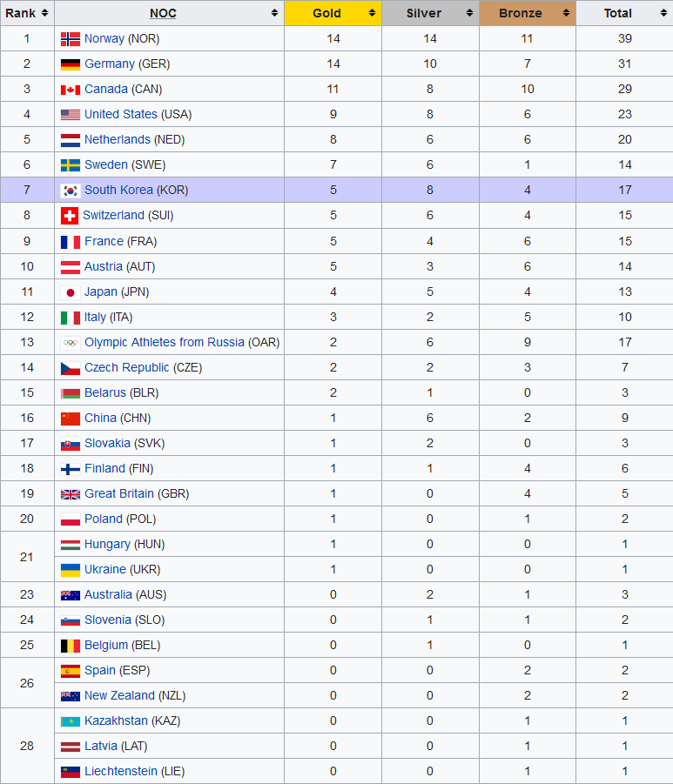This screenshot has width=673, height=784.
Task: Open the Canada link
Action: pyautogui.click(x=106, y=89)
